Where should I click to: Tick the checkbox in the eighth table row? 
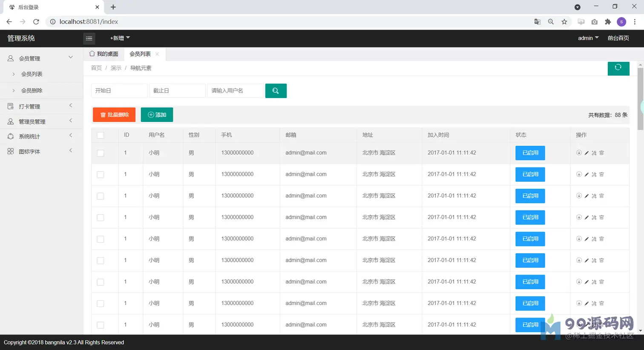[101, 304]
